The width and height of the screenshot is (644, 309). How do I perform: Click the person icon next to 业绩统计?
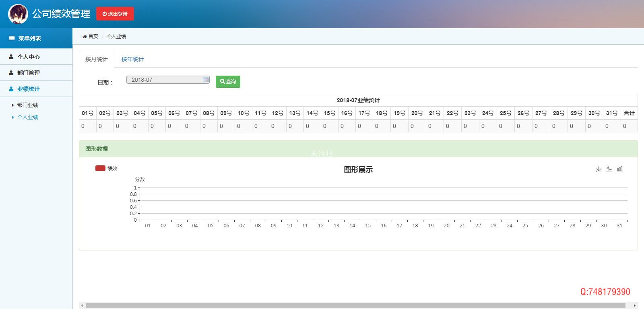11,89
